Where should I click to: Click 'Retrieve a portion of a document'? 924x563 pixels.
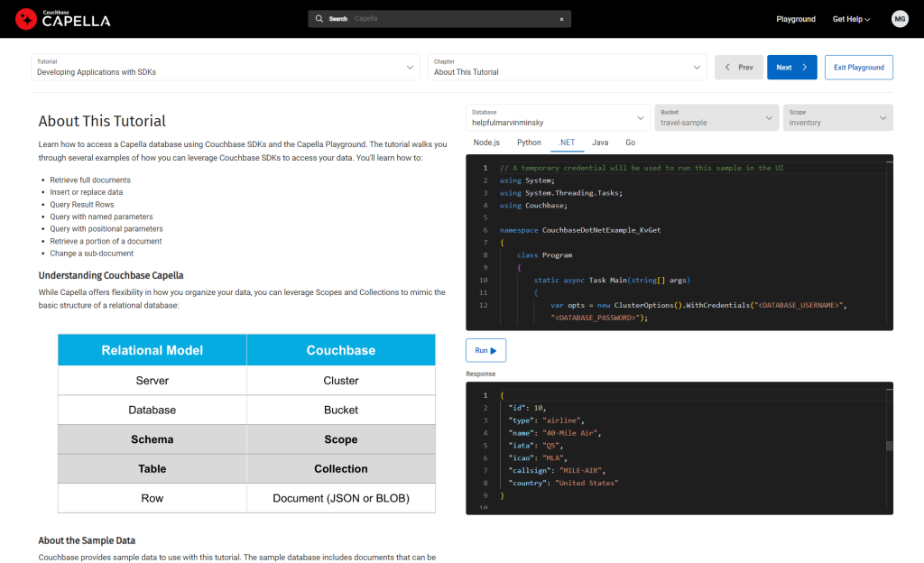(106, 242)
